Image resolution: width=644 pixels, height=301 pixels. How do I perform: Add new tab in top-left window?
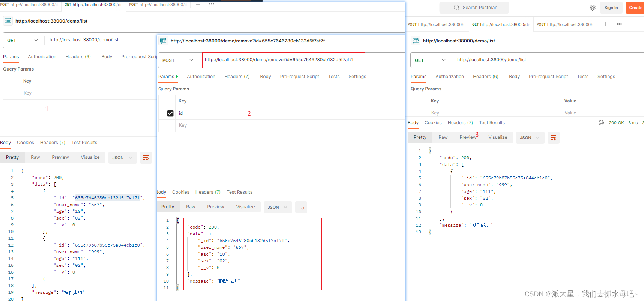click(198, 4)
